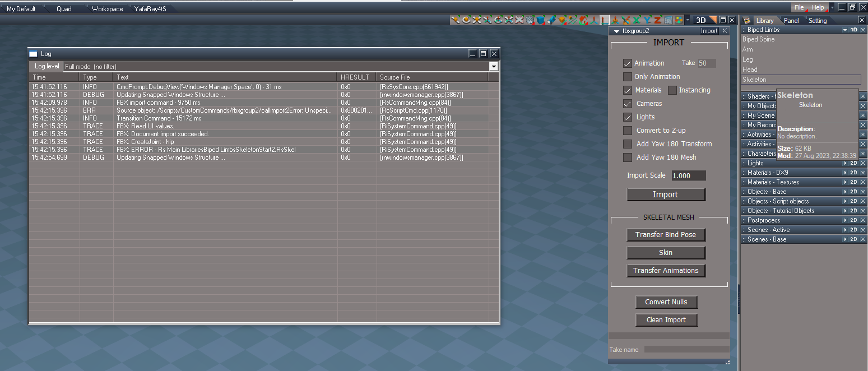Click the orange box with green line icon

click(x=562, y=20)
